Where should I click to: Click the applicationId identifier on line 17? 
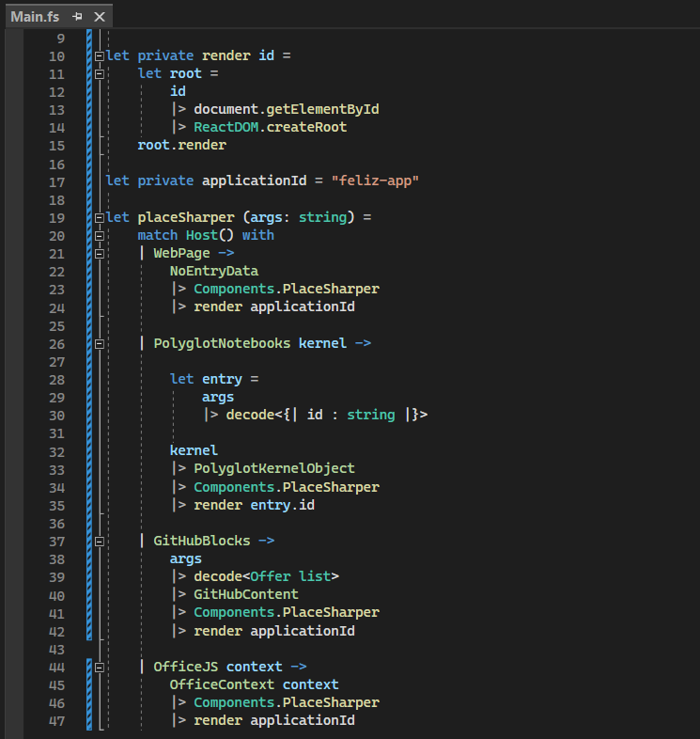click(255, 181)
